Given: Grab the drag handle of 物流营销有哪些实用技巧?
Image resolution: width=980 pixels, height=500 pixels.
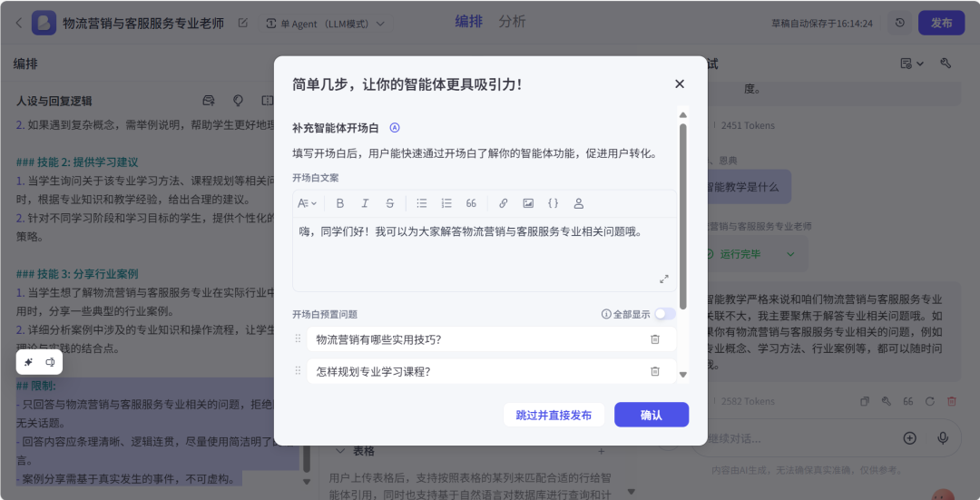Looking at the screenshot, I should 299,338.
